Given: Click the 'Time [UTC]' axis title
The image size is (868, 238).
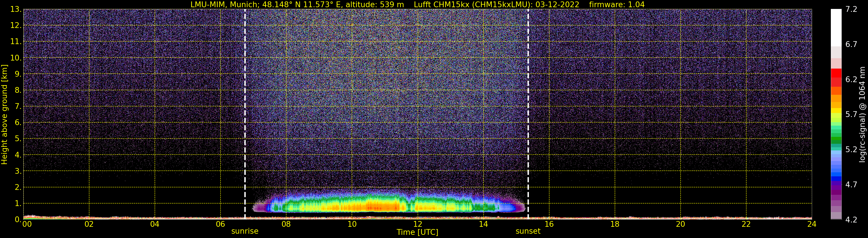Looking at the screenshot, I should (x=417, y=232).
